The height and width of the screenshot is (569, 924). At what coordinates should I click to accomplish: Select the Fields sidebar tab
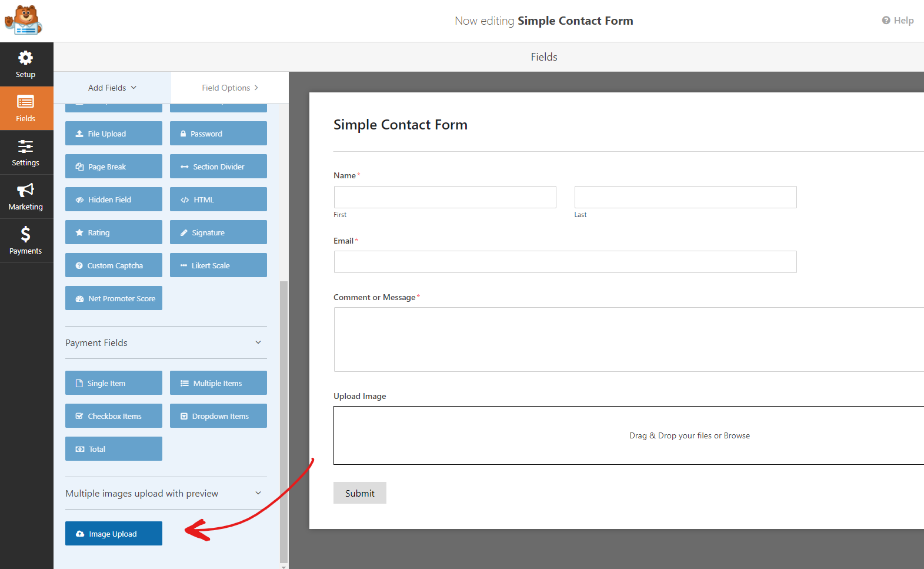pyautogui.click(x=26, y=109)
